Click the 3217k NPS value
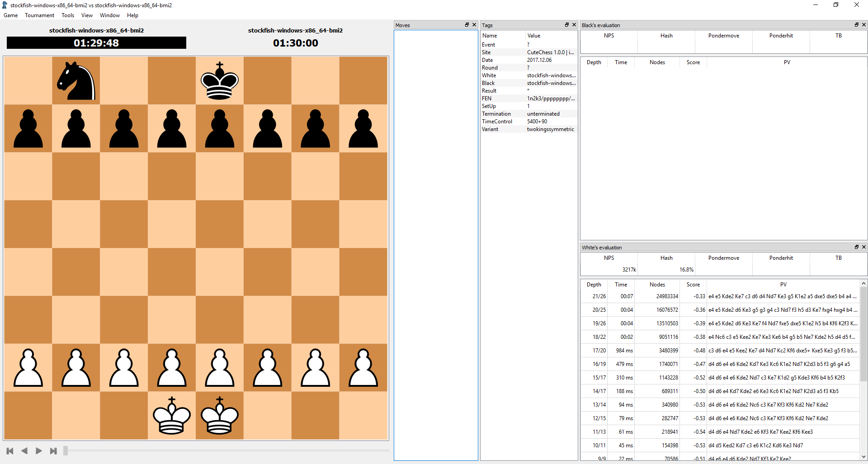This screenshot has width=868, height=464. tap(629, 270)
